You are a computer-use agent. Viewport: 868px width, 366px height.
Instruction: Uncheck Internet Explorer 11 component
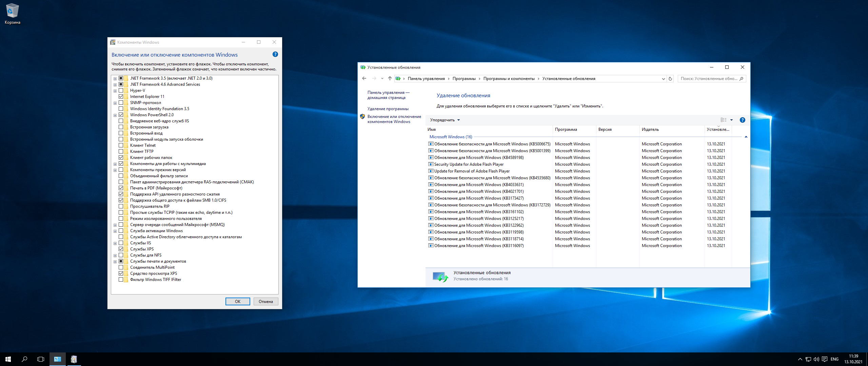121,97
